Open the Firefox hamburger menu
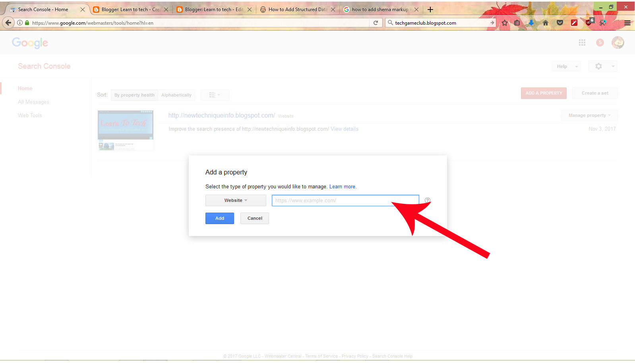 (x=627, y=23)
